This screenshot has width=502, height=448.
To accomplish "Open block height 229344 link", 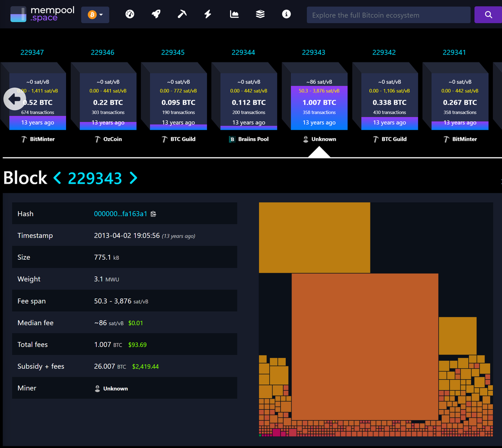I will click(243, 52).
